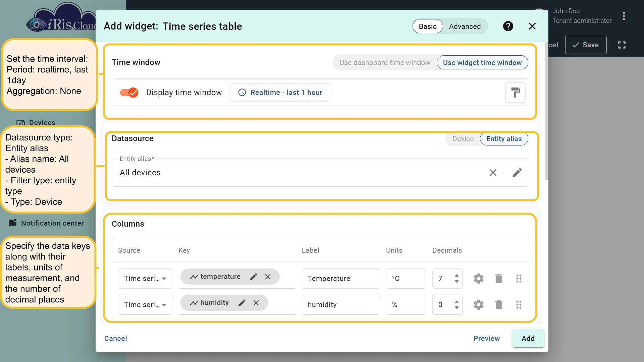The image size is (644, 362).
Task: Click the Cancel button in the dialog
Action: (x=116, y=339)
